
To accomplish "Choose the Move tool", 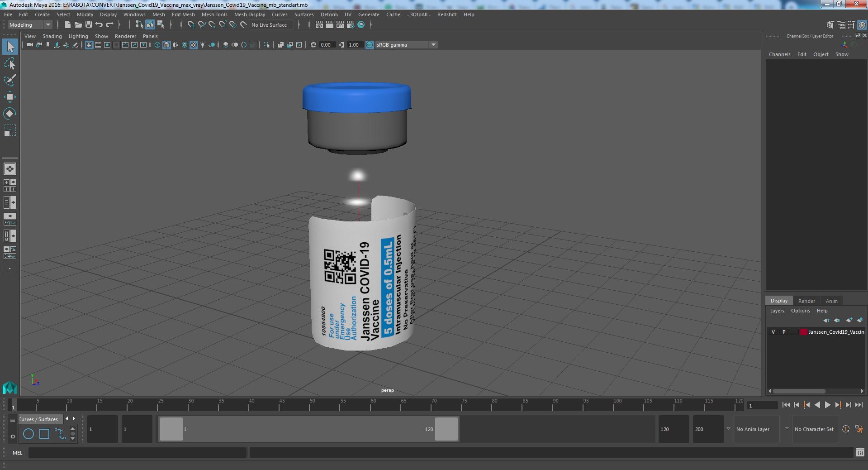I will pyautogui.click(x=10, y=97).
